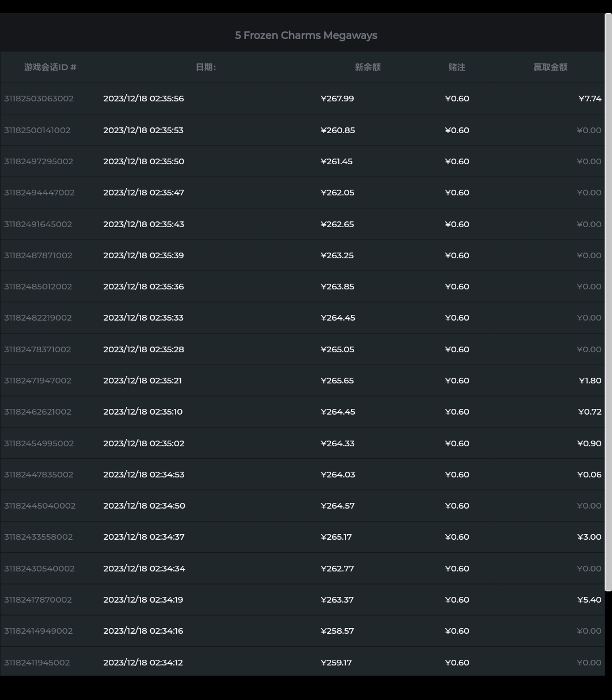Image resolution: width=612 pixels, height=700 pixels.
Task: Click the win amount ¥0.72
Action: tap(589, 412)
